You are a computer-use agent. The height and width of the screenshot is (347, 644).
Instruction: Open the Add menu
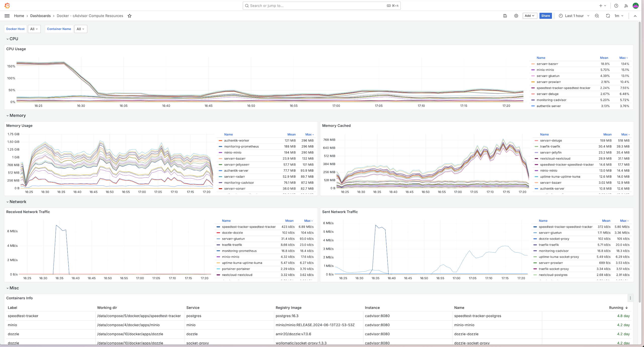pyautogui.click(x=529, y=16)
